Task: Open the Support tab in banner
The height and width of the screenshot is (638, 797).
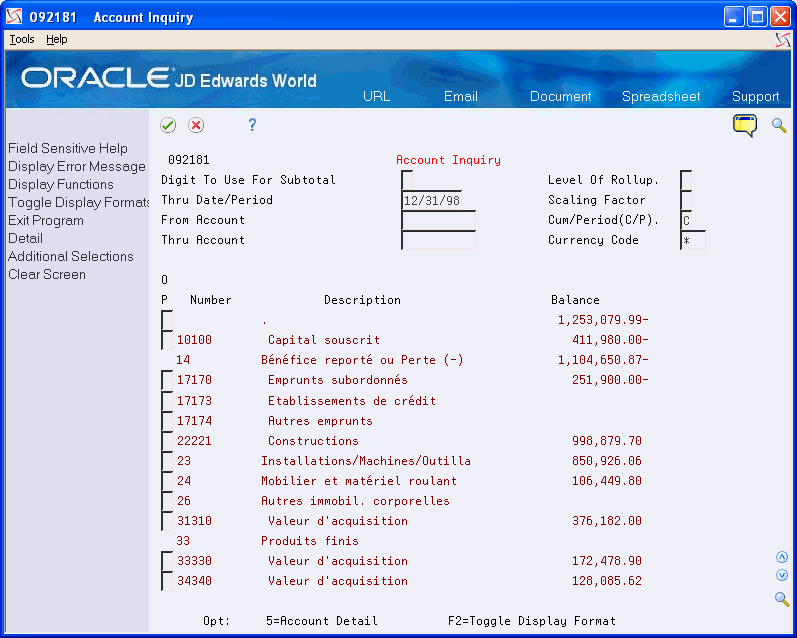Action: click(755, 96)
